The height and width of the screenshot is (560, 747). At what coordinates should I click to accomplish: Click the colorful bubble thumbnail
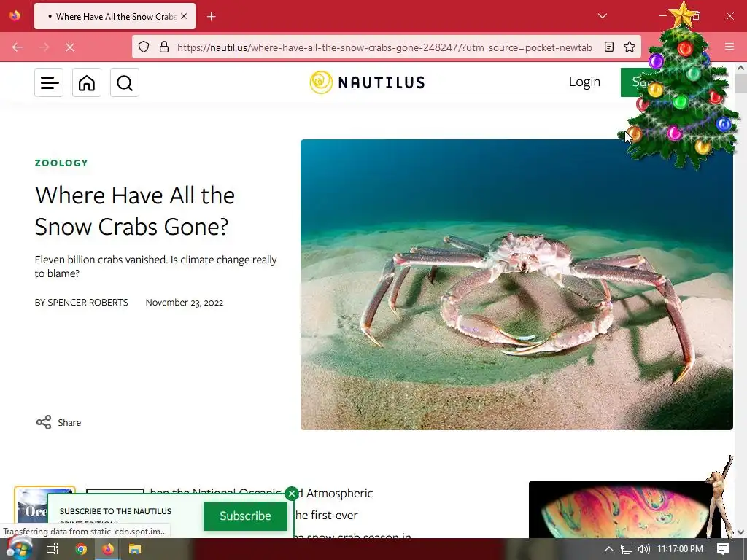tap(624, 510)
